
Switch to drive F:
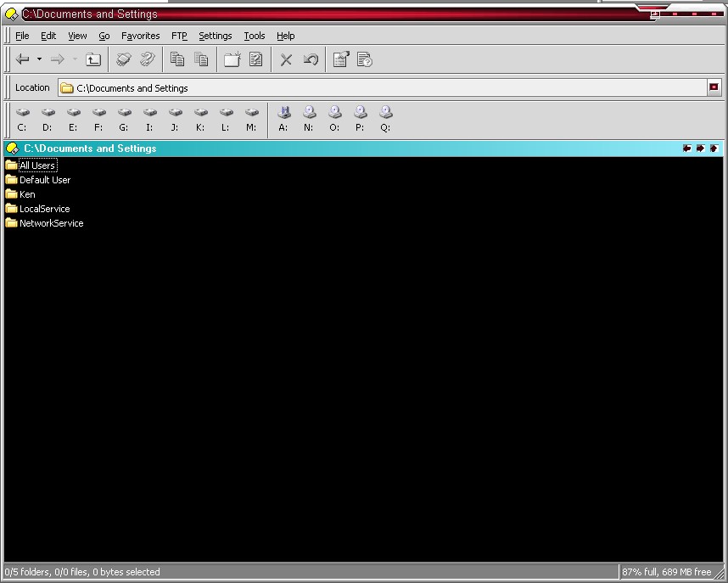pos(98,120)
